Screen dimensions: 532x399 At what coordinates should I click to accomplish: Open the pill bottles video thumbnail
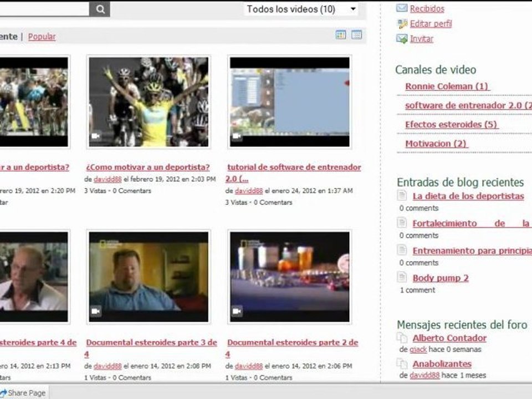pyautogui.click(x=289, y=277)
